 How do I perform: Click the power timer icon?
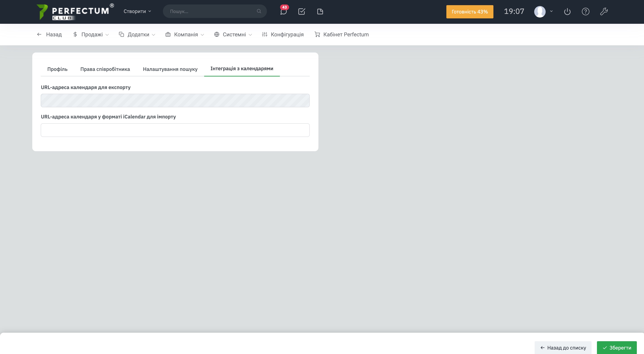[x=567, y=11]
